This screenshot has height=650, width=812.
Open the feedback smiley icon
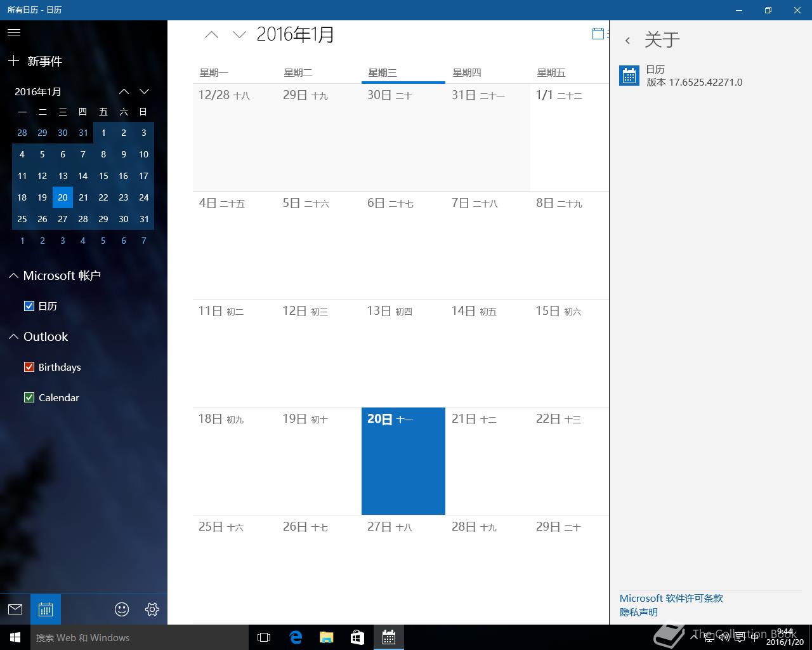pyautogui.click(x=122, y=609)
